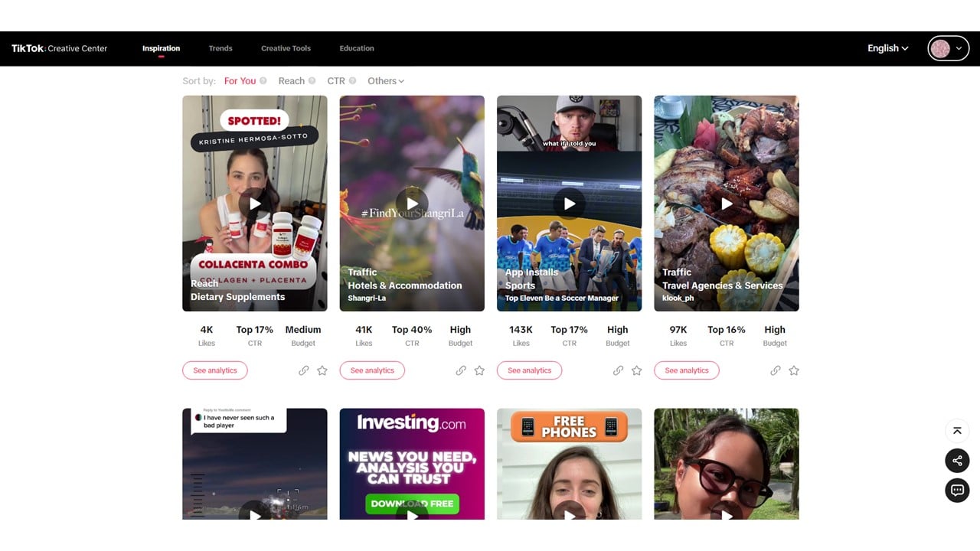Viewport: 980px width, 551px height.
Task: Click See analytics for Shangri-La ad
Action: [372, 370]
